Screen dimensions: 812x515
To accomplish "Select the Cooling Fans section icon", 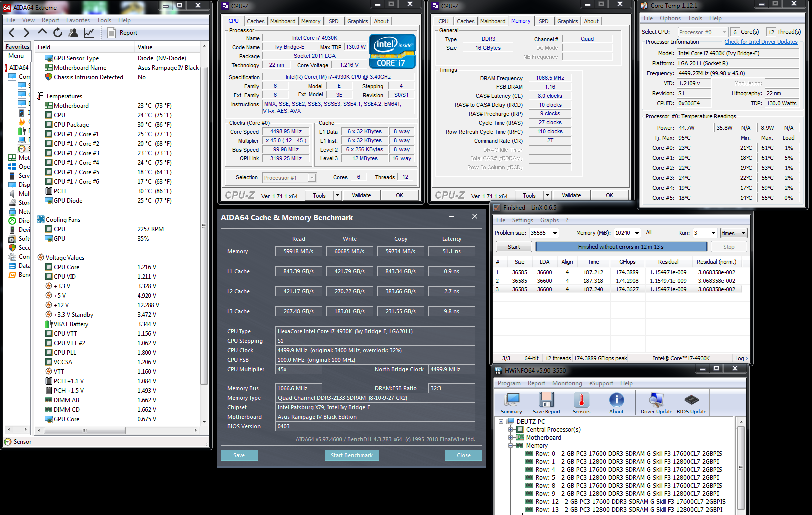I will tap(41, 220).
